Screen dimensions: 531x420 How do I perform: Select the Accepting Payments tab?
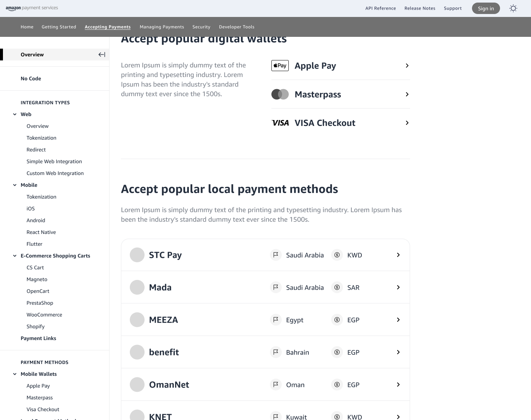[x=108, y=27]
